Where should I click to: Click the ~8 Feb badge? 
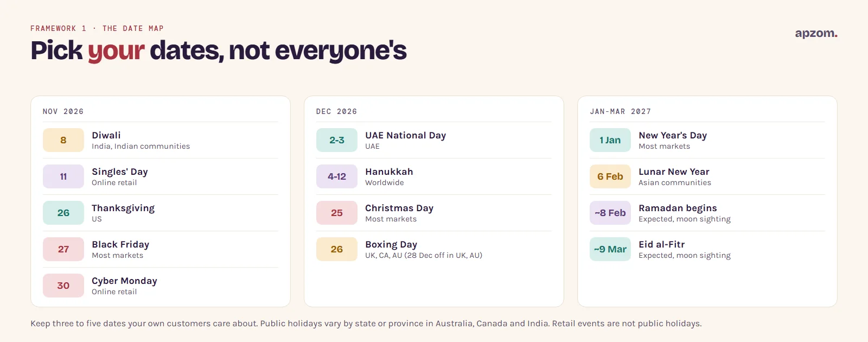click(x=610, y=213)
